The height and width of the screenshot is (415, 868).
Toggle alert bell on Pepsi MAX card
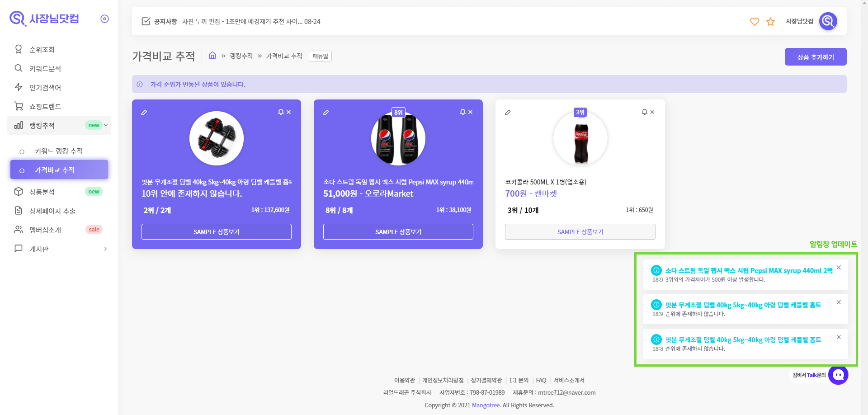click(462, 112)
